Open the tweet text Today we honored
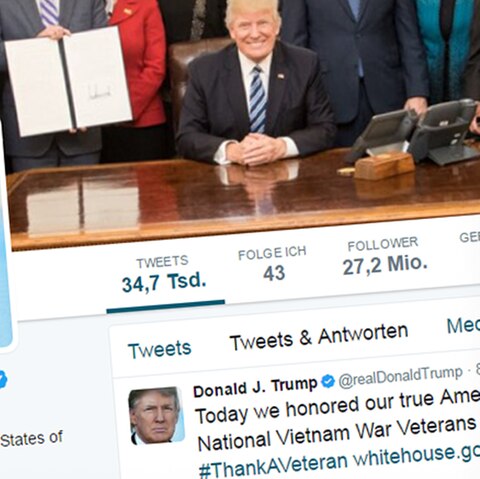Viewport: 480px width, 479px height. coord(337,407)
